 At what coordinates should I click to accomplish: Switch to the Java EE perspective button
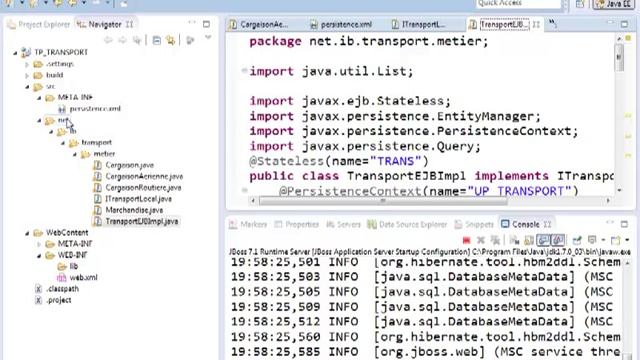click(x=612, y=4)
